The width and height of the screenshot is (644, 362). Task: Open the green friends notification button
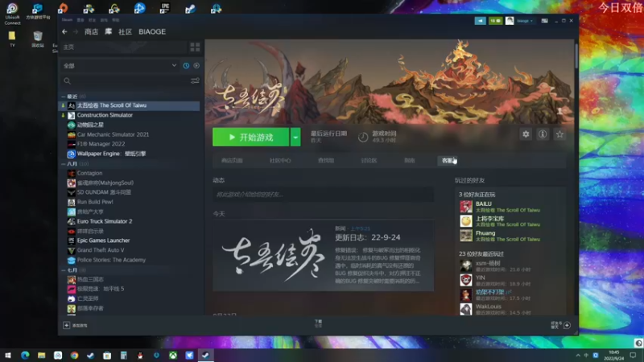coord(495,21)
